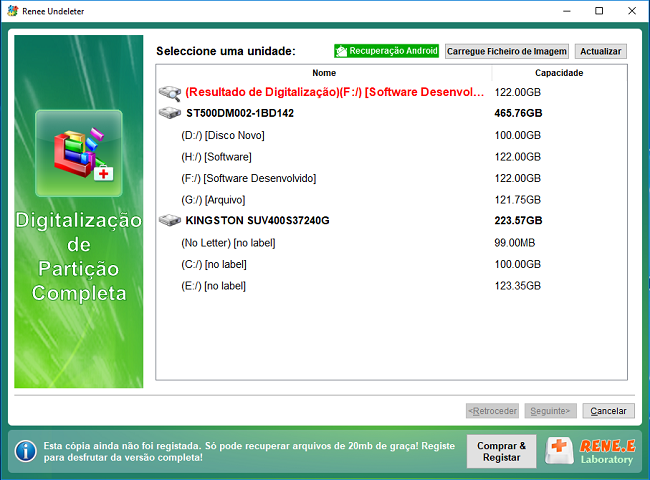Image resolution: width=650 pixels, height=480 pixels.
Task: Click the ST500DM002-1BD142 hard disk icon
Action: [170, 113]
